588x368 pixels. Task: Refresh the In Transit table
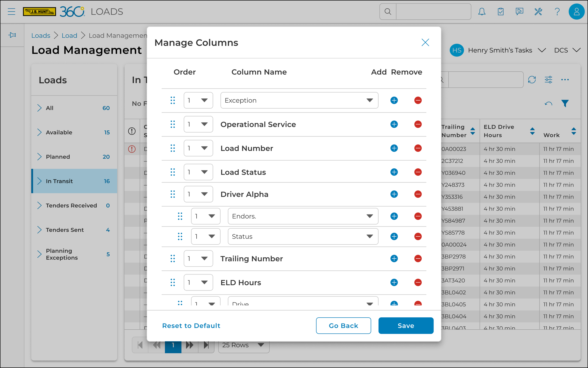pyautogui.click(x=532, y=80)
